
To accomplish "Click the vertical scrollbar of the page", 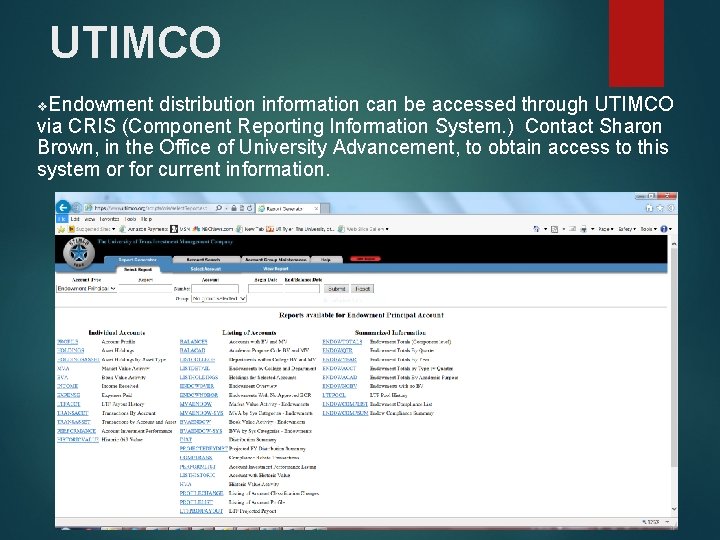I will (674, 358).
